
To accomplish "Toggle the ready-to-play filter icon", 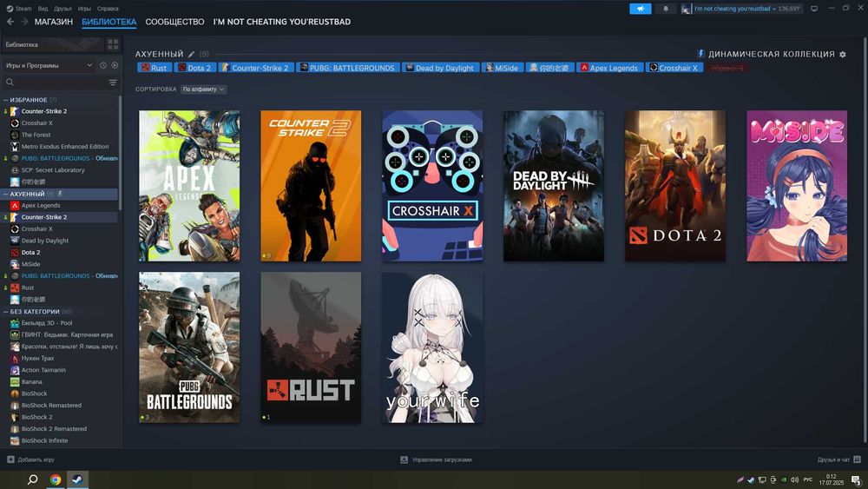I will pyautogui.click(x=115, y=65).
